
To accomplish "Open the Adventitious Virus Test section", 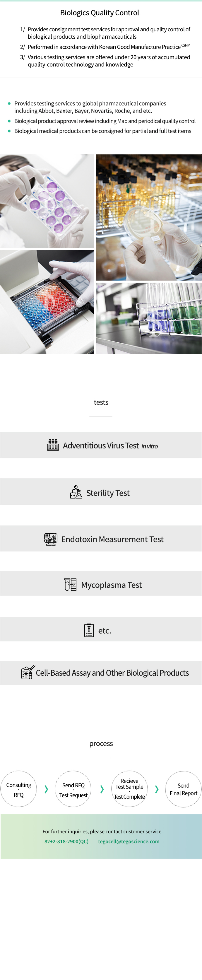I will point(101,445).
